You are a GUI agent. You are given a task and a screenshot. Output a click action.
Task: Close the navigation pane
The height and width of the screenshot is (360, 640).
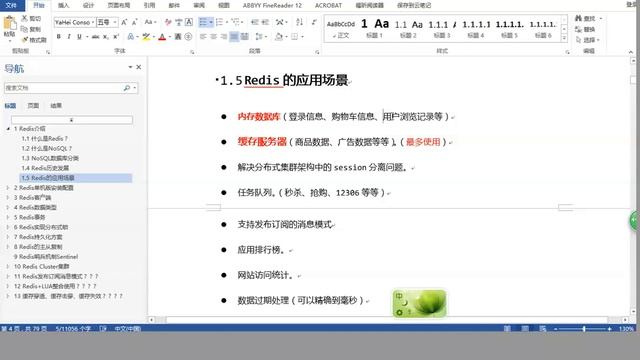(x=139, y=67)
